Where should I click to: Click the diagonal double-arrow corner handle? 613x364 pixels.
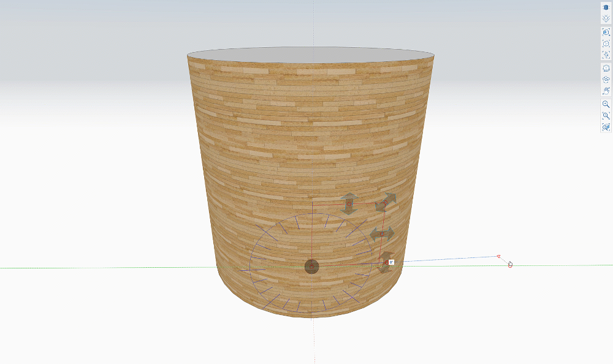(386, 202)
